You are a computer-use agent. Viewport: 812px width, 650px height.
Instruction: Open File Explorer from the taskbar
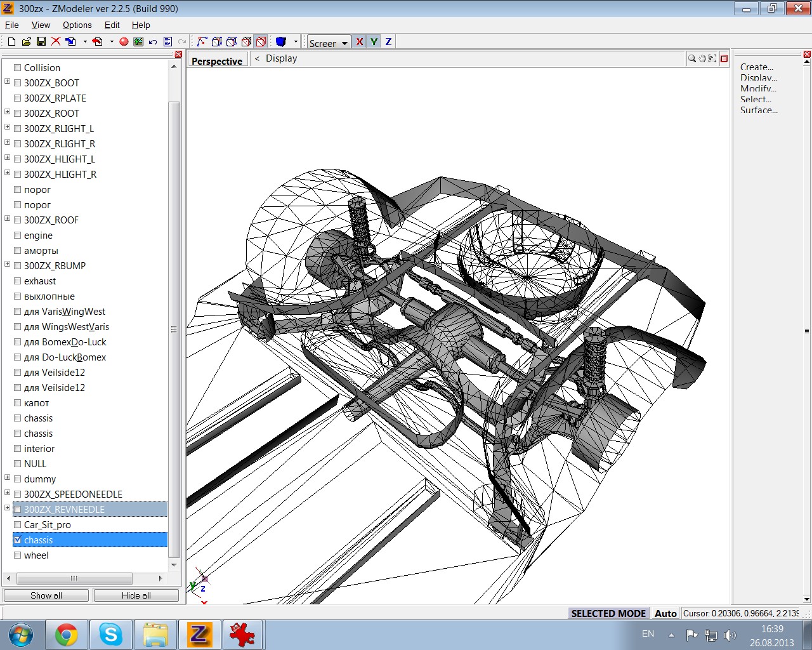[x=155, y=635]
